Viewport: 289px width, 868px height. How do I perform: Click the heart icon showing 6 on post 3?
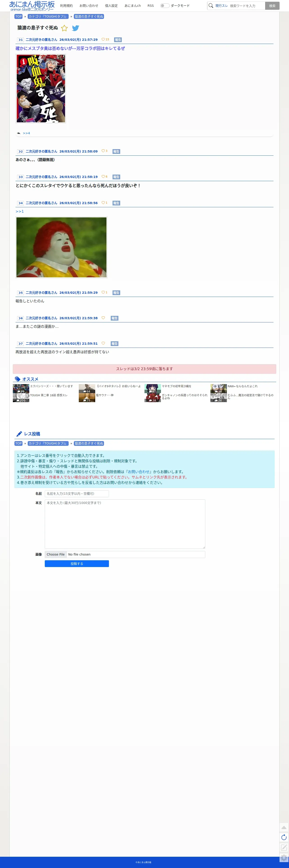[x=103, y=177]
